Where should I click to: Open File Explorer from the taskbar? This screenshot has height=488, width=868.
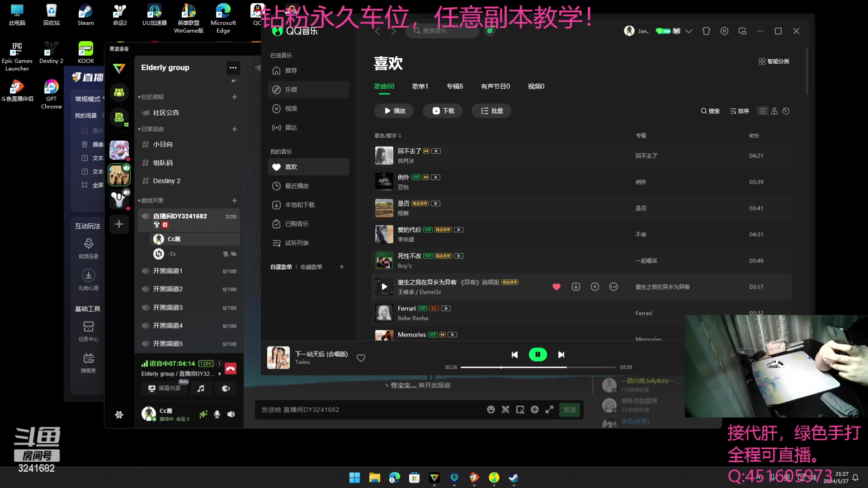374,478
